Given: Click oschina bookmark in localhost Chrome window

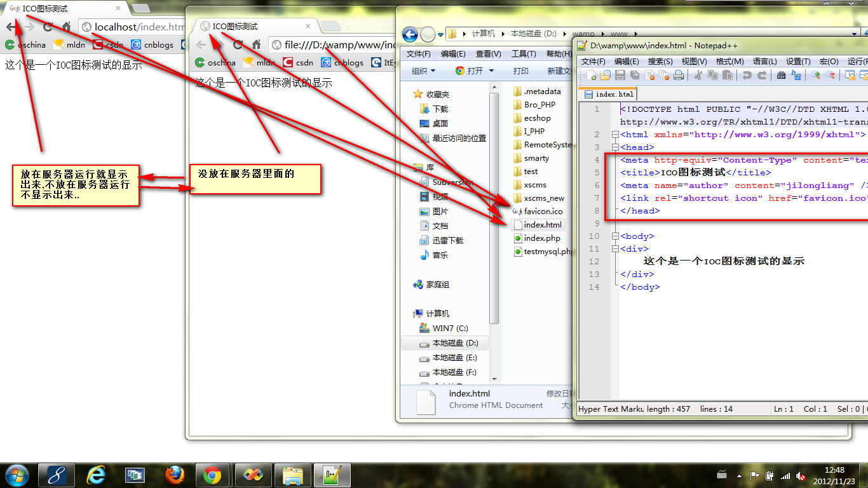Looking at the screenshot, I should click(x=25, y=44).
